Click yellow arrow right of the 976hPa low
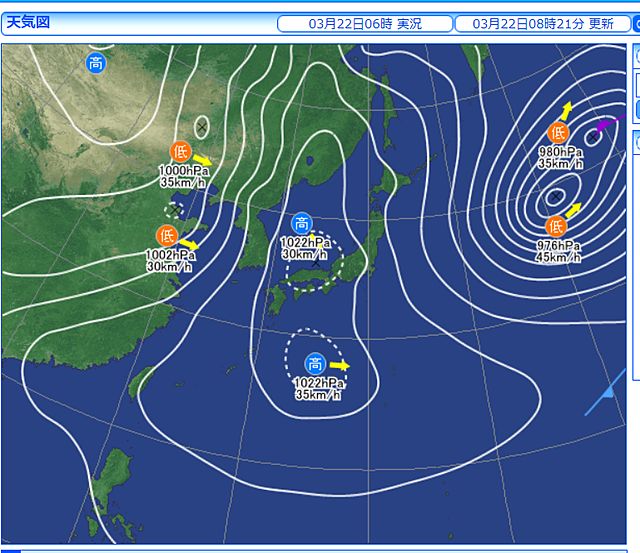This screenshot has width=640, height=553. pyautogui.click(x=574, y=209)
